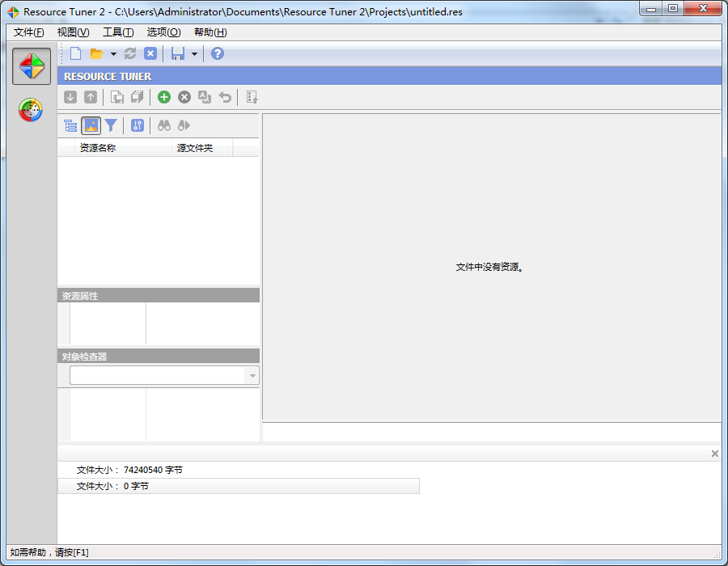Toggle the image thumbnail view button
The image size is (728, 566).
click(x=91, y=125)
